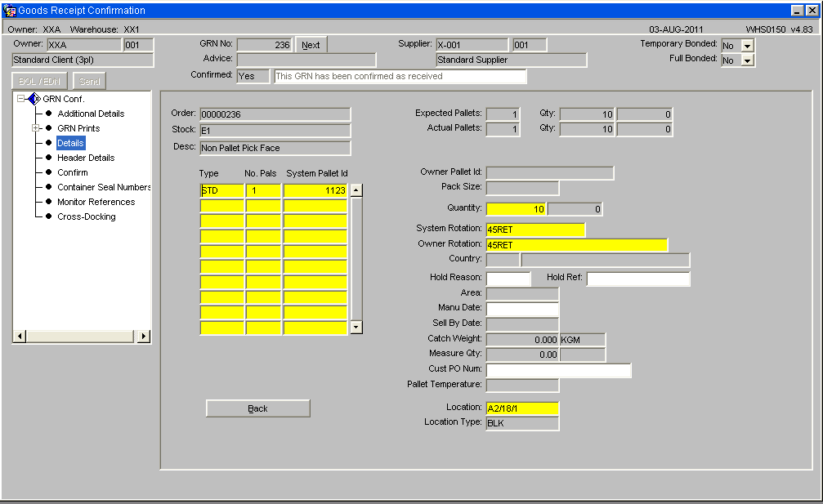Click the Order field 00000236
This screenshot has width=823, height=504.
[275, 114]
